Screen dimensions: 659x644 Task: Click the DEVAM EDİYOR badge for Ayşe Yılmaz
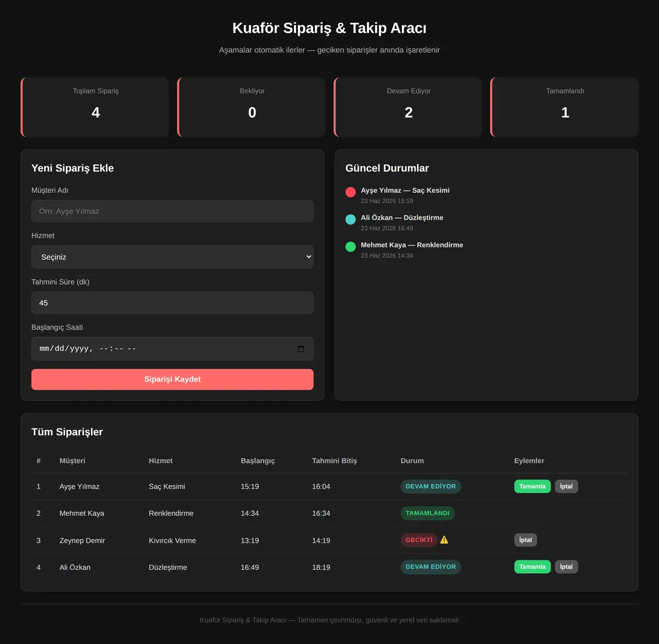431,486
